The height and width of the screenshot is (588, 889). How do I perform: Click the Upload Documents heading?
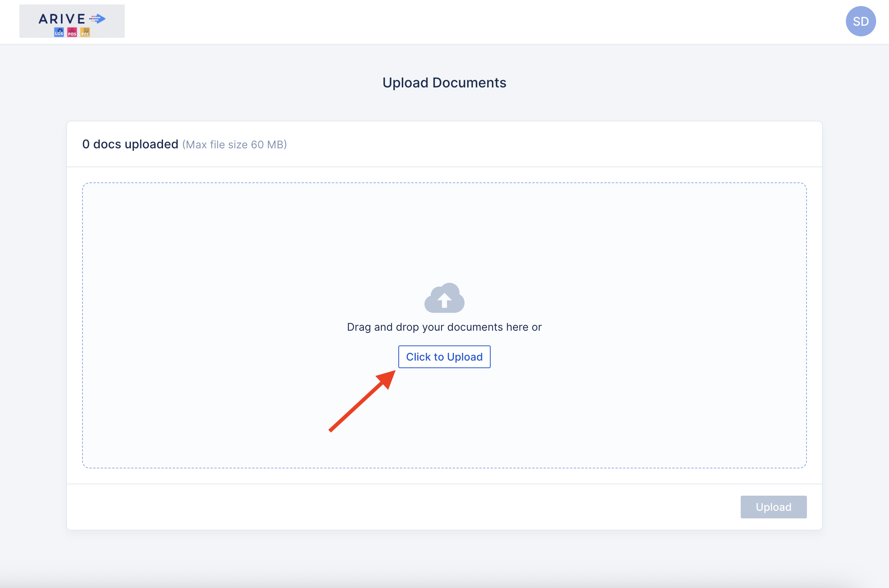(444, 83)
